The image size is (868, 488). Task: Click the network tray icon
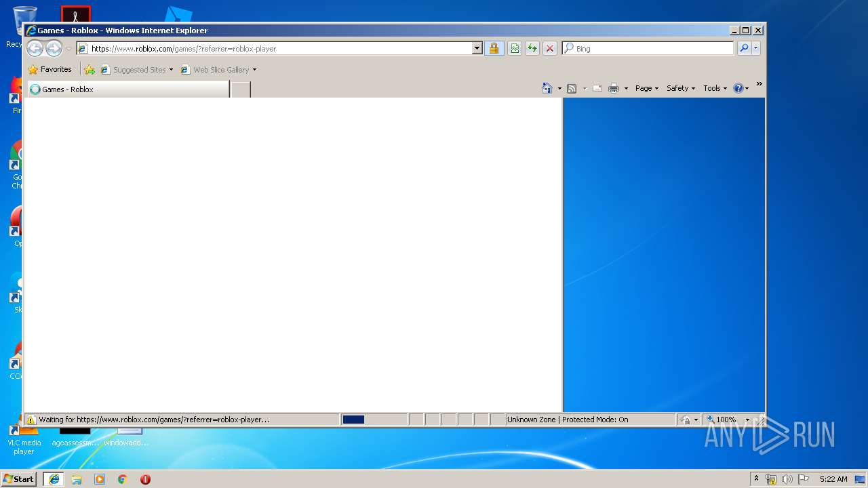pos(771,479)
